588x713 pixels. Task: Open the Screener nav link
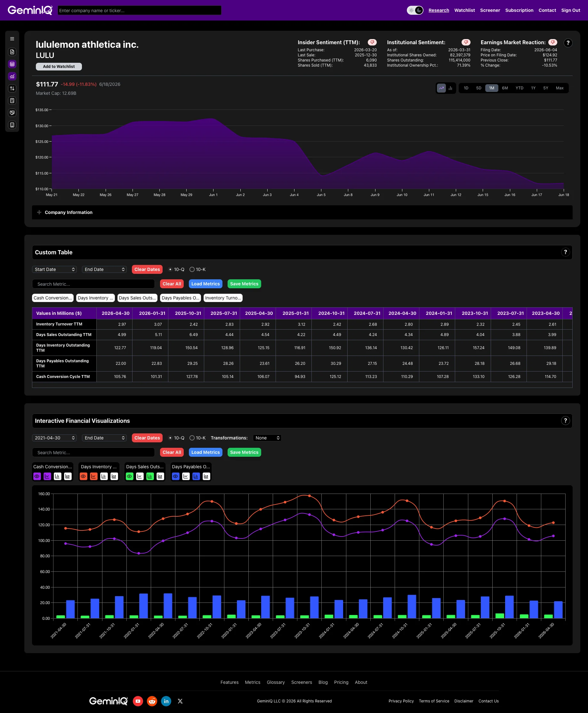[x=490, y=10]
